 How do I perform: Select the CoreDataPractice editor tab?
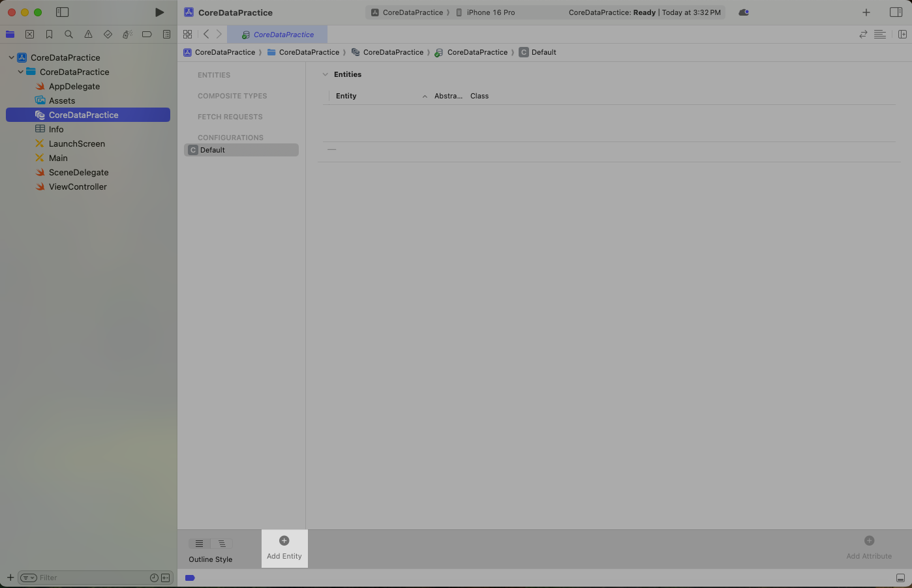(x=277, y=35)
